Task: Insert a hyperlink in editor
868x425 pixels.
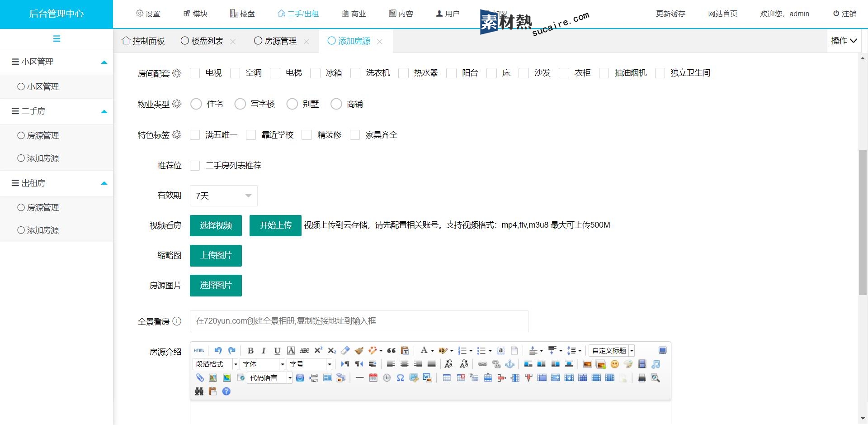Action: point(483,364)
